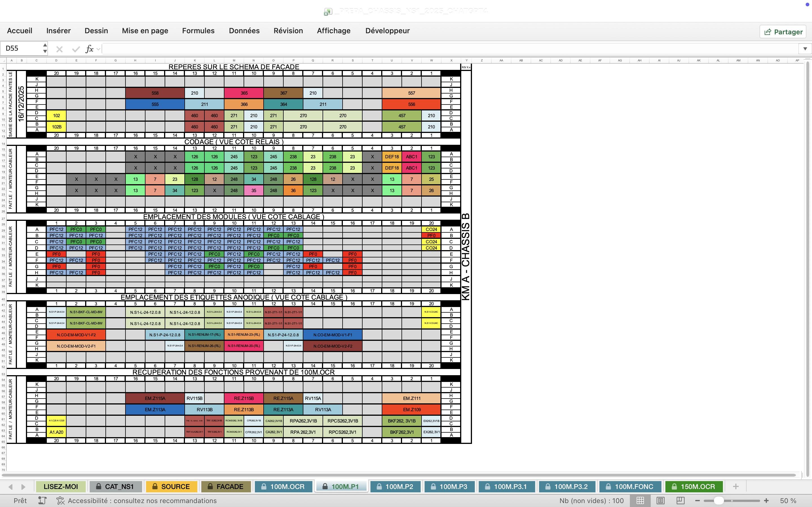Viewport: 812px width, 507px height.
Task: Switch to Page Break Preview view
Action: (680, 501)
